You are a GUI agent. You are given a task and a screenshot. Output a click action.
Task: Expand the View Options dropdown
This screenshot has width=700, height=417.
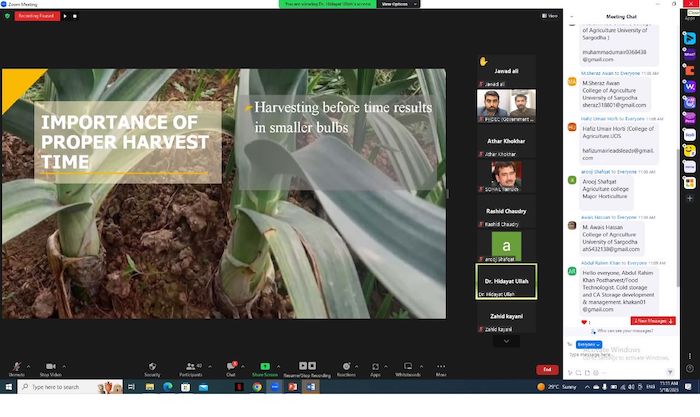click(x=394, y=4)
